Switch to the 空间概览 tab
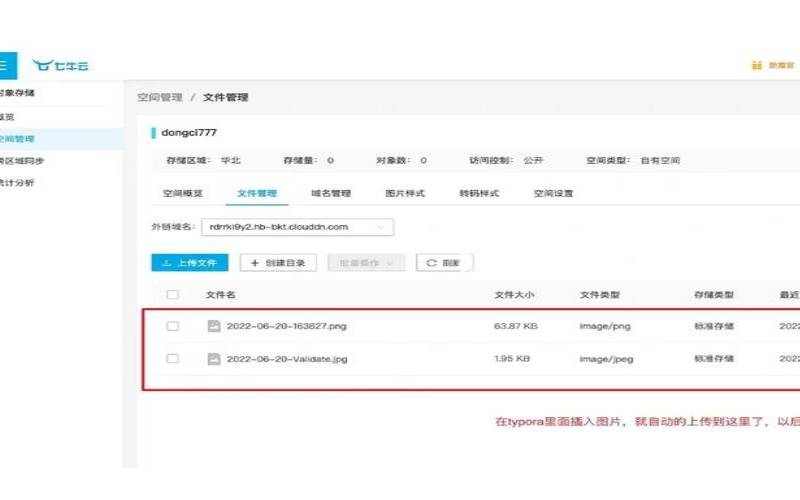The width and height of the screenshot is (800, 500). [x=183, y=193]
